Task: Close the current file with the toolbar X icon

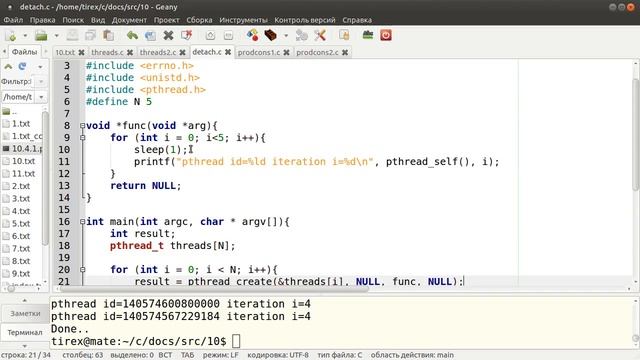Action: [x=168, y=36]
